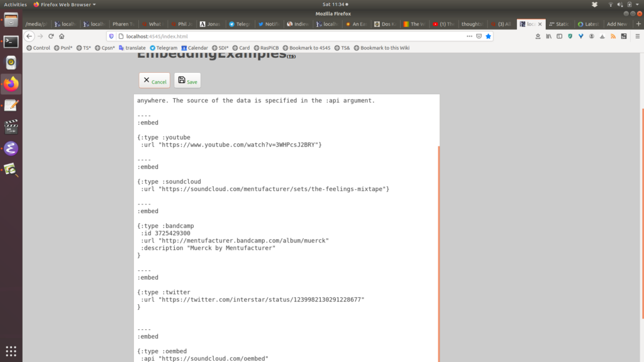This screenshot has width=644, height=362.
Task: Open the Control bookmark
Action: [38, 48]
